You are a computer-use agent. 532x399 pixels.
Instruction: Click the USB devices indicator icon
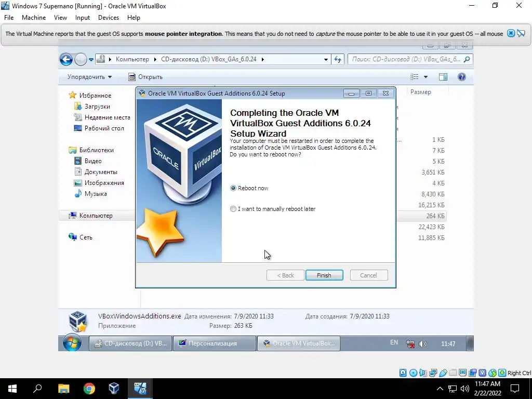pyautogui.click(x=443, y=373)
